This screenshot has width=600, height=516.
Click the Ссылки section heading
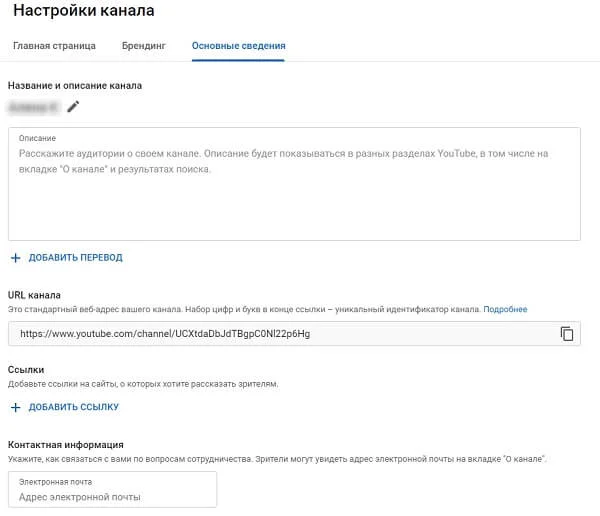[x=28, y=369]
